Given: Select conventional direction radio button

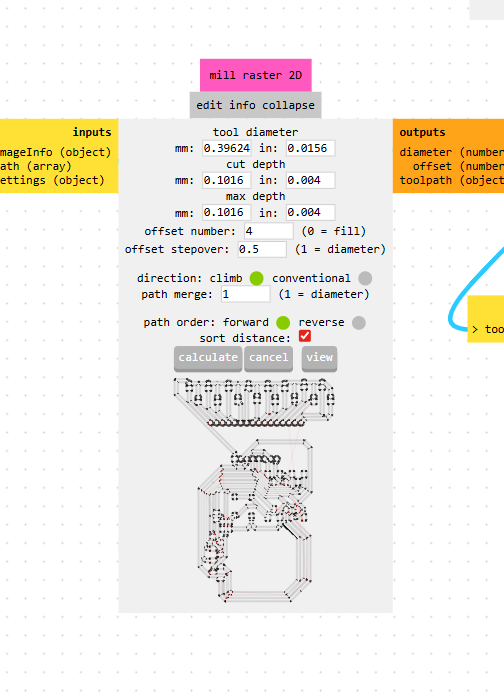Looking at the screenshot, I should pyautogui.click(x=365, y=278).
